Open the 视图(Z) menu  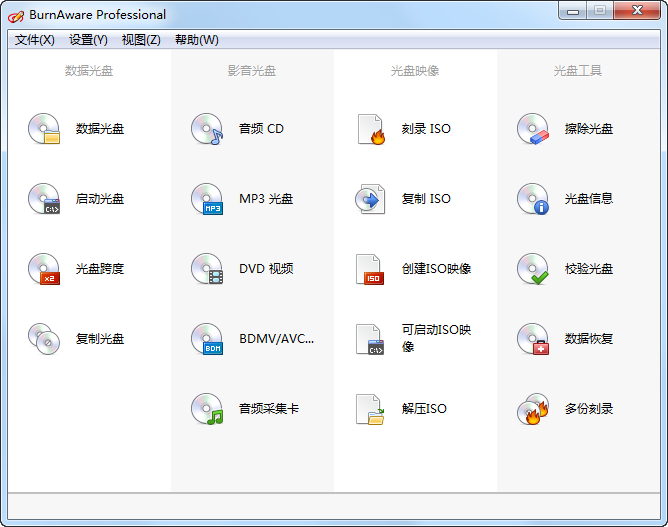(141, 40)
